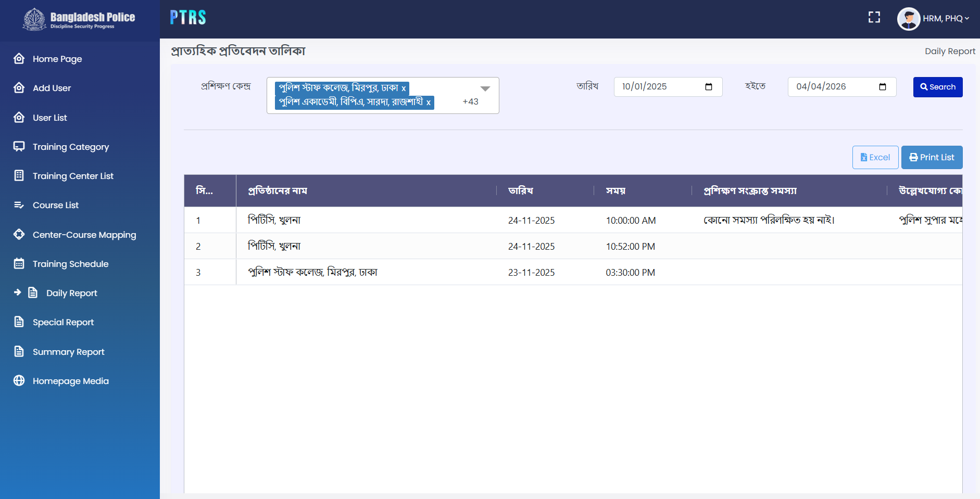Expand the training center dropdown arrow
This screenshot has height=499, width=980.
pos(485,89)
